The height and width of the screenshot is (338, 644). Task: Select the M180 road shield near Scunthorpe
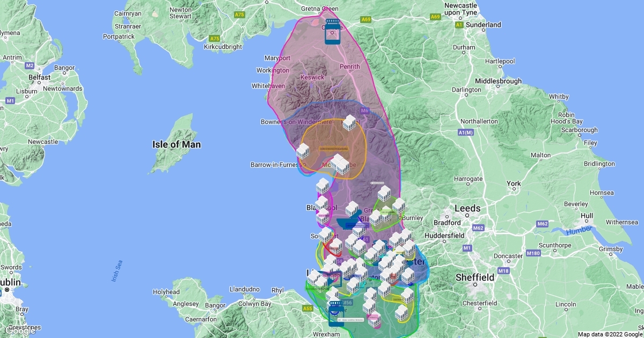click(533, 253)
